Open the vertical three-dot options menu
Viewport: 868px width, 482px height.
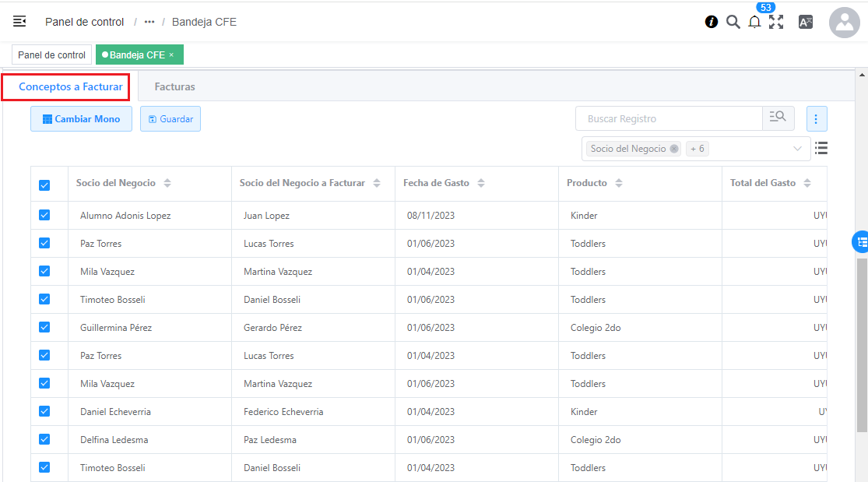pos(816,118)
